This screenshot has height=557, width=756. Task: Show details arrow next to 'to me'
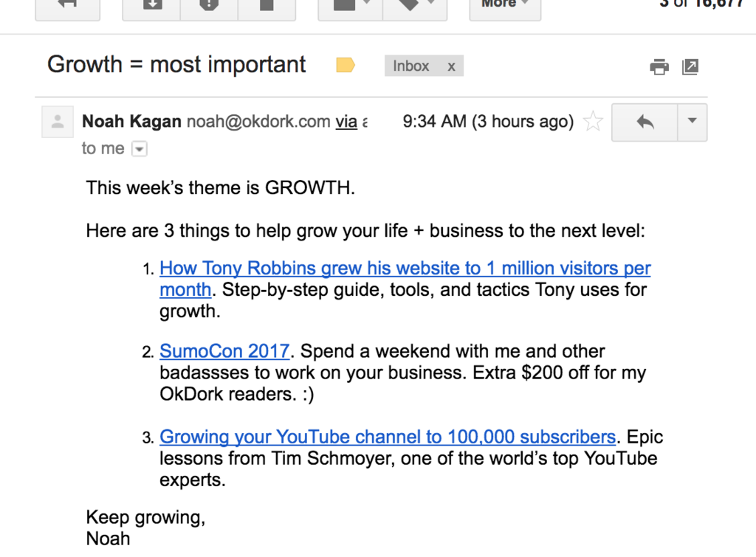click(140, 149)
